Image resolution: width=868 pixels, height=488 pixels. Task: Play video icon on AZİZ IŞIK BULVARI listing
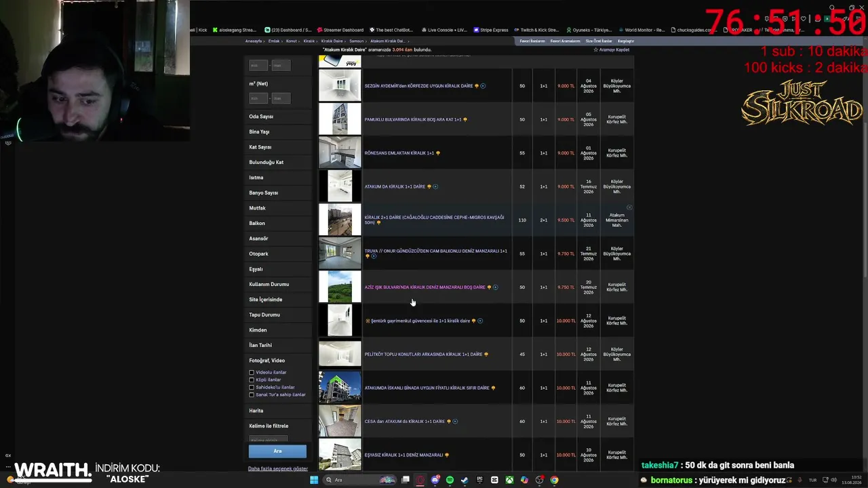pyautogui.click(x=496, y=287)
